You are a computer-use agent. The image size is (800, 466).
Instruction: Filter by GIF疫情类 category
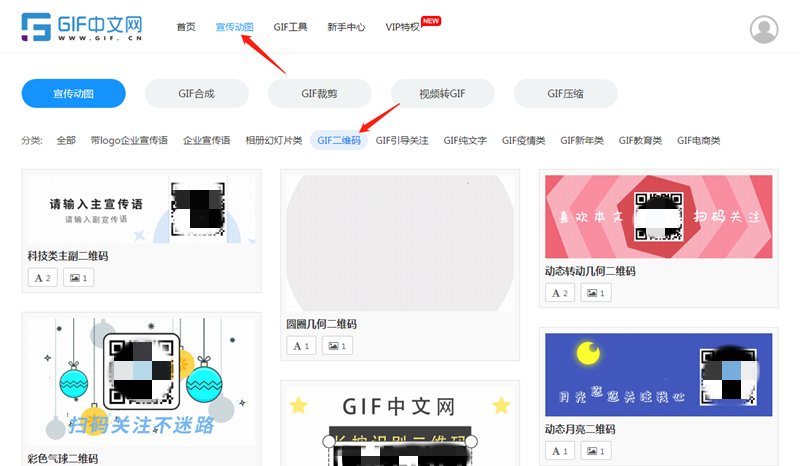tap(523, 140)
